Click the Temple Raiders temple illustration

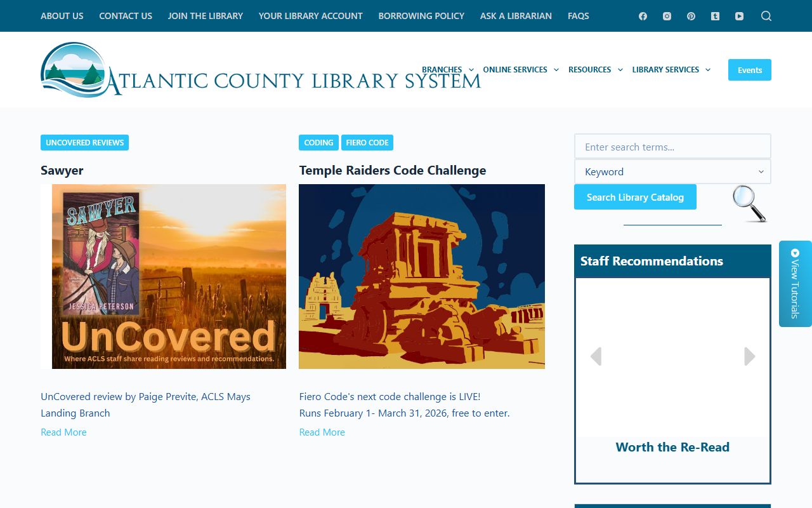pos(422,276)
